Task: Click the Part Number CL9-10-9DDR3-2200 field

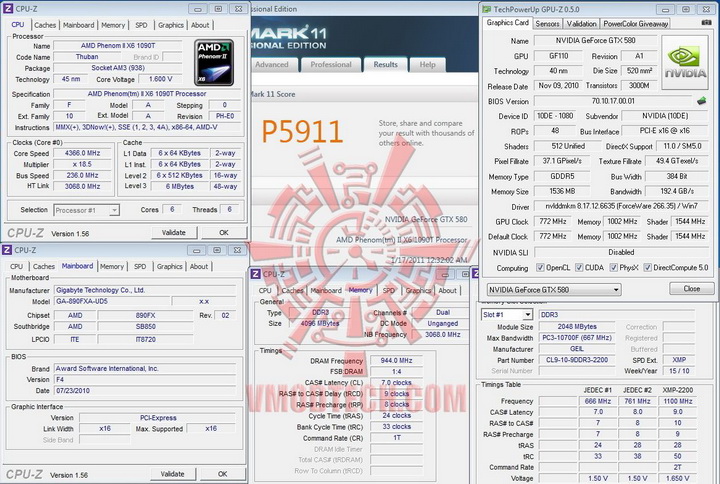Action: point(577,360)
